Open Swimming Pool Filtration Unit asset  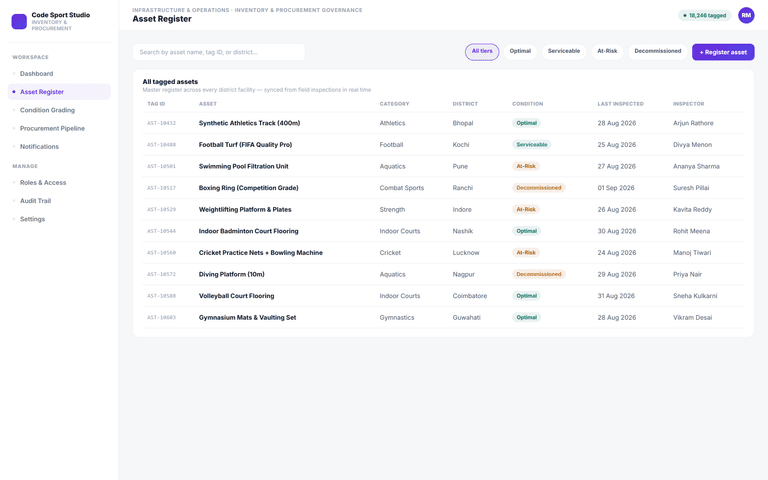243,166
